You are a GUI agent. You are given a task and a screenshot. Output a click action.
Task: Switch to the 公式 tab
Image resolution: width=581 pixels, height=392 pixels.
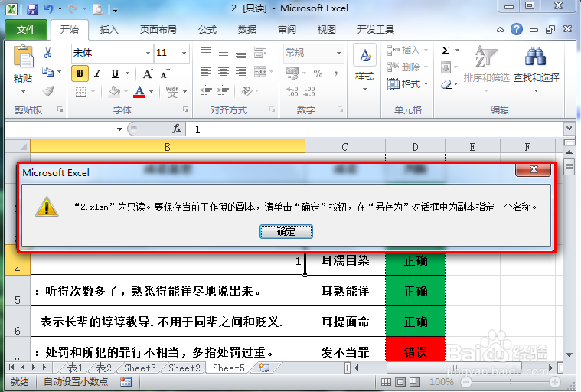click(x=207, y=30)
